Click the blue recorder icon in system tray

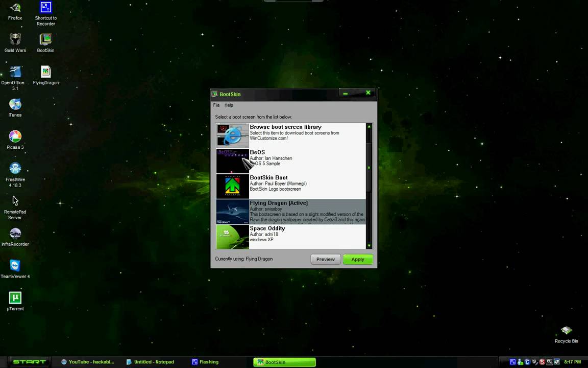click(x=512, y=362)
